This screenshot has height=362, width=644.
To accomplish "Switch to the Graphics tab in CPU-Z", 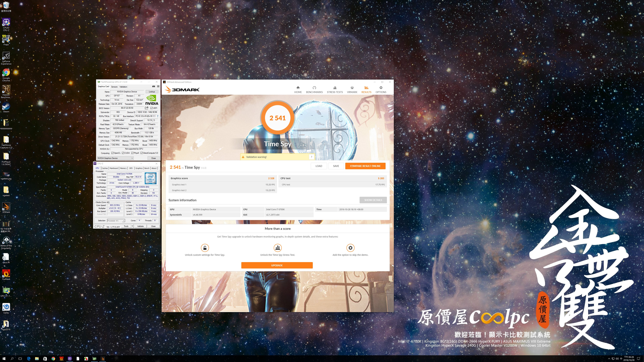I will 139,168.
